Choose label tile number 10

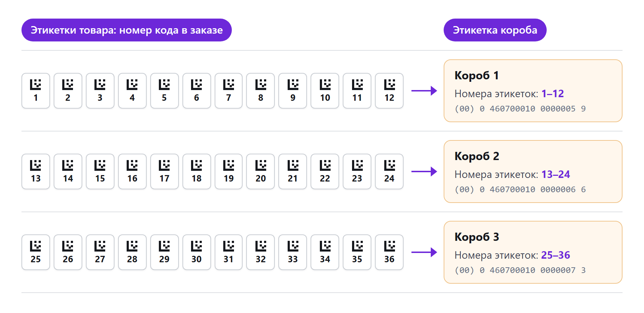325,91
